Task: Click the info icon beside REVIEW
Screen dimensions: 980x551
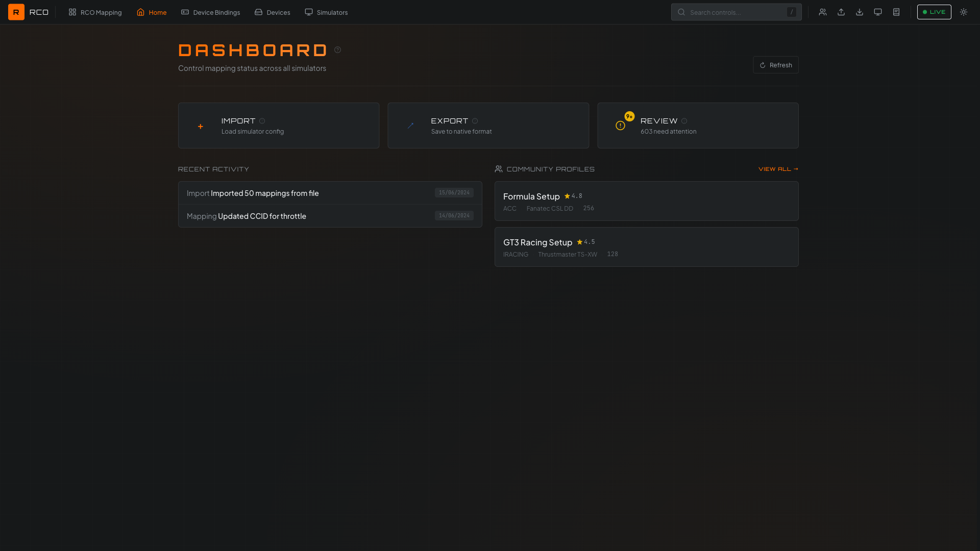Action: (x=684, y=121)
